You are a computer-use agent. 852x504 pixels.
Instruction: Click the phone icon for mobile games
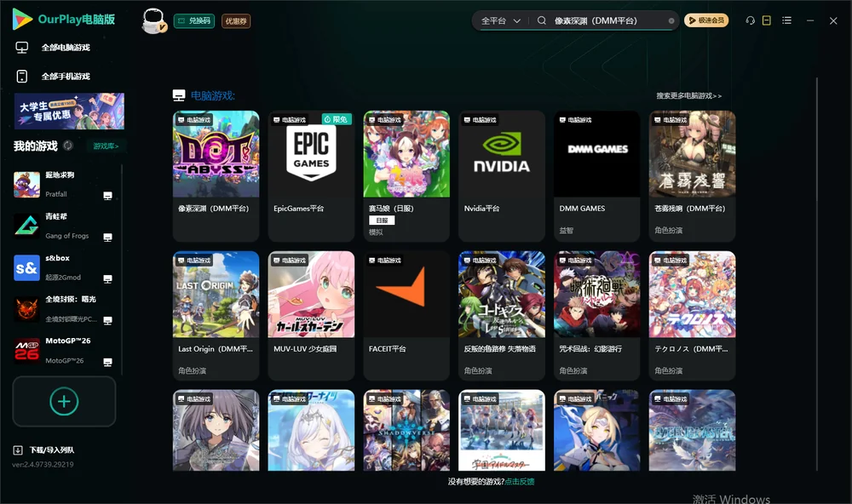(22, 77)
